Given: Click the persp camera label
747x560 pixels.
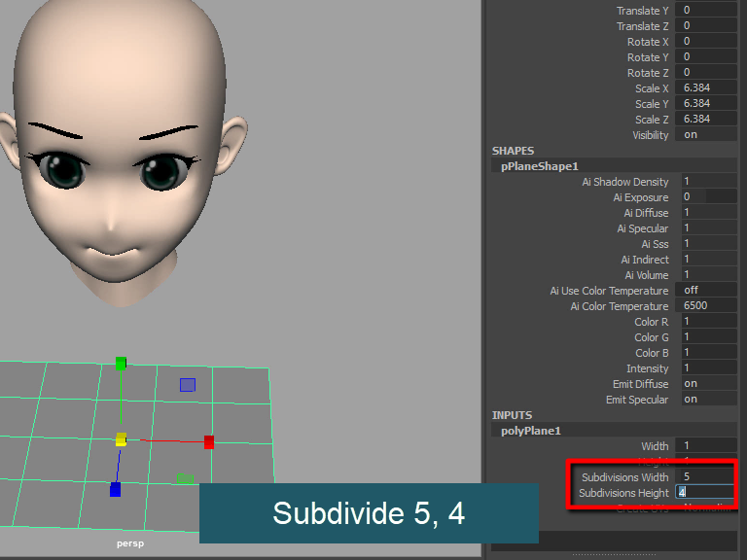Looking at the screenshot, I should click(x=130, y=543).
